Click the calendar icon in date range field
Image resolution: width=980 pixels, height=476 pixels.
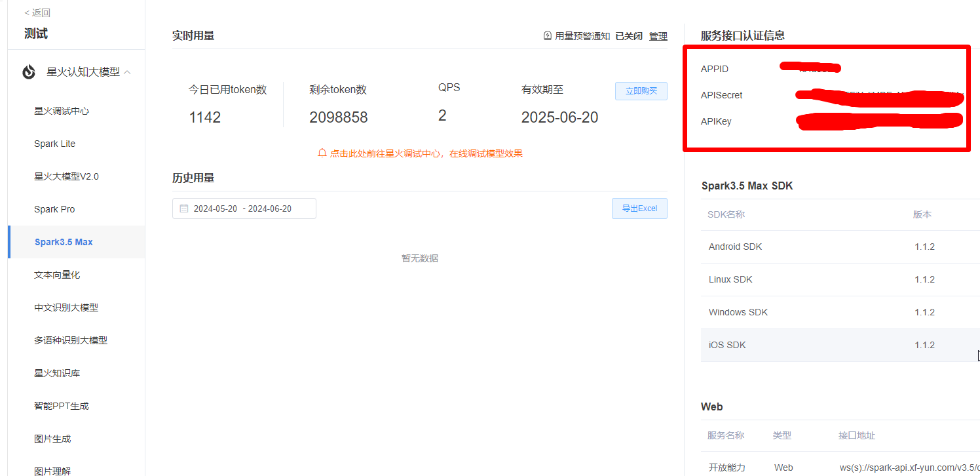tap(183, 208)
